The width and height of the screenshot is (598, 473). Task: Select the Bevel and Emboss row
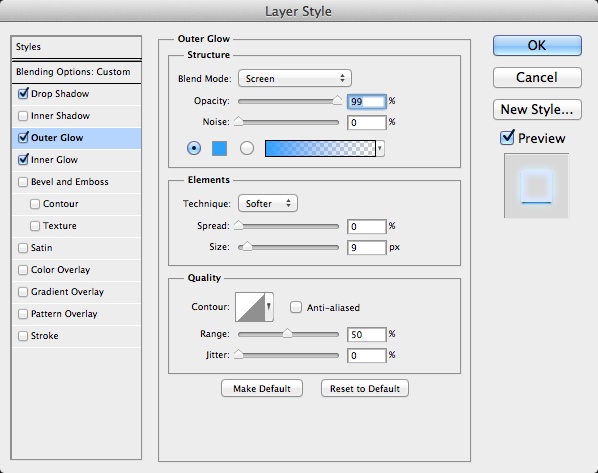click(x=77, y=182)
